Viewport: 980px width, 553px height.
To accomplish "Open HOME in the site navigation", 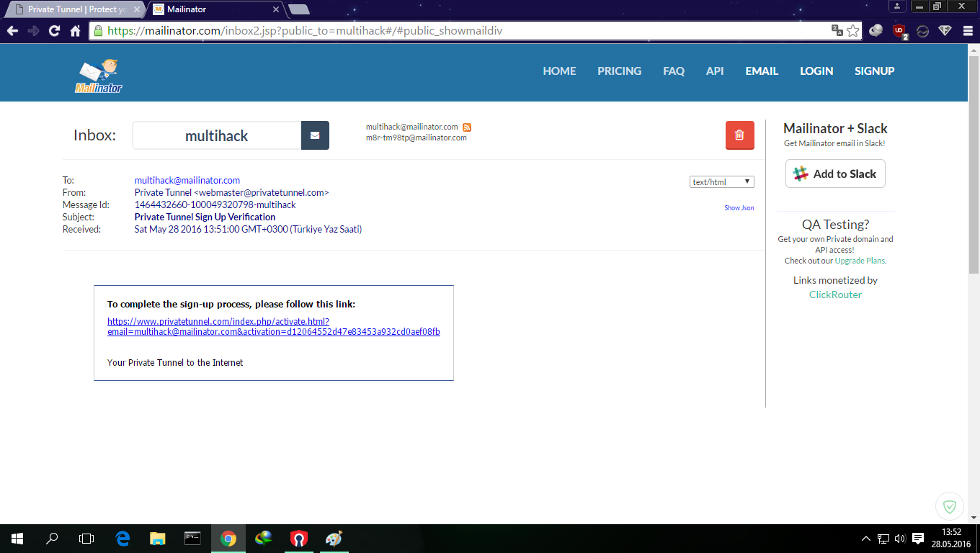I will pos(560,71).
